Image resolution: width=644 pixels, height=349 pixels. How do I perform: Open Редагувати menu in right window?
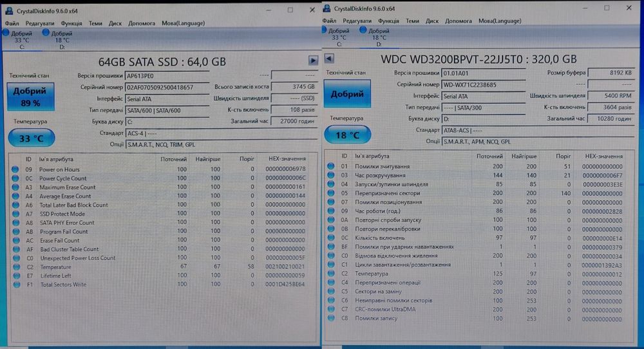(357, 21)
